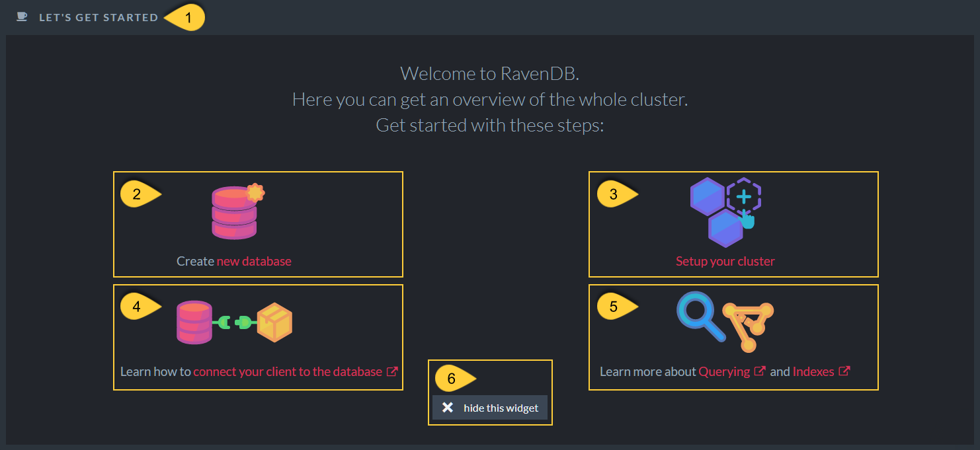
Task: Click the magnifying glass and graph icon
Action: click(725, 322)
